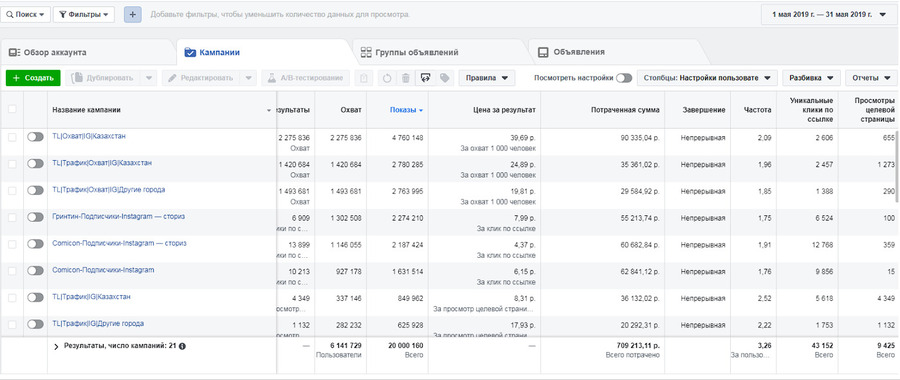Open campaign link TL|Охват|IG|Казахстан

coord(89,136)
